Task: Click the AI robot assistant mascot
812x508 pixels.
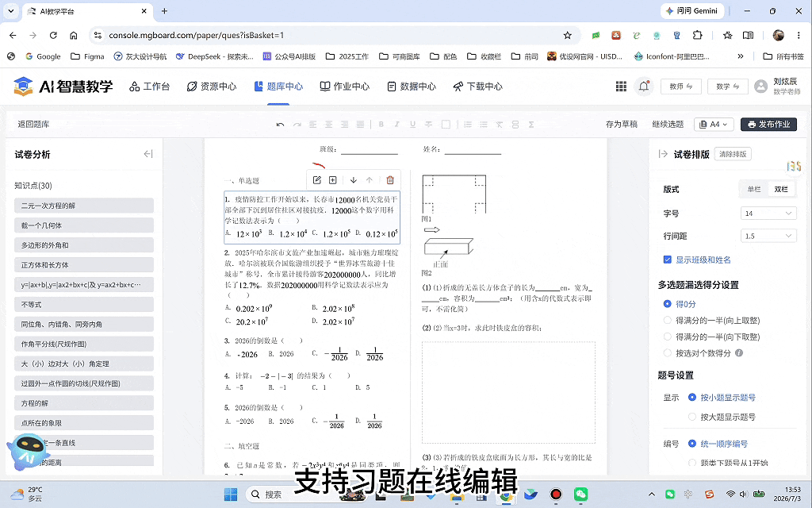Action: pos(29,452)
